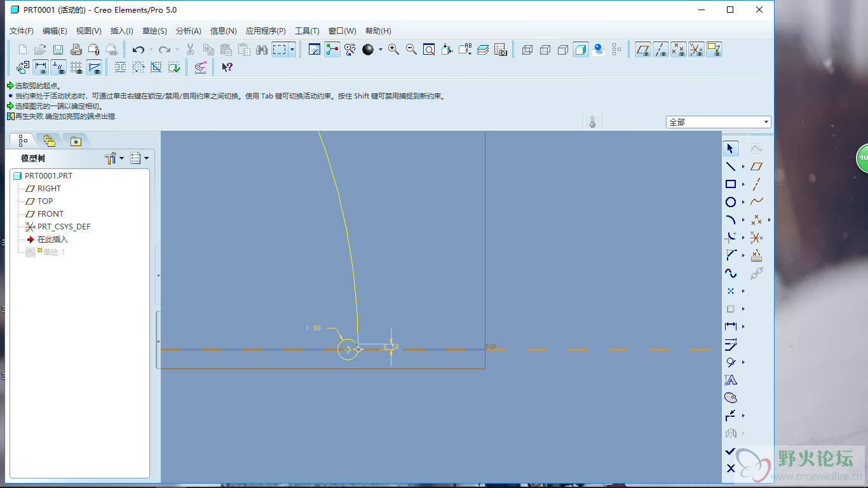Viewport: 868px width, 488px height.
Task: Click the find binoculars icon
Action: point(262,50)
